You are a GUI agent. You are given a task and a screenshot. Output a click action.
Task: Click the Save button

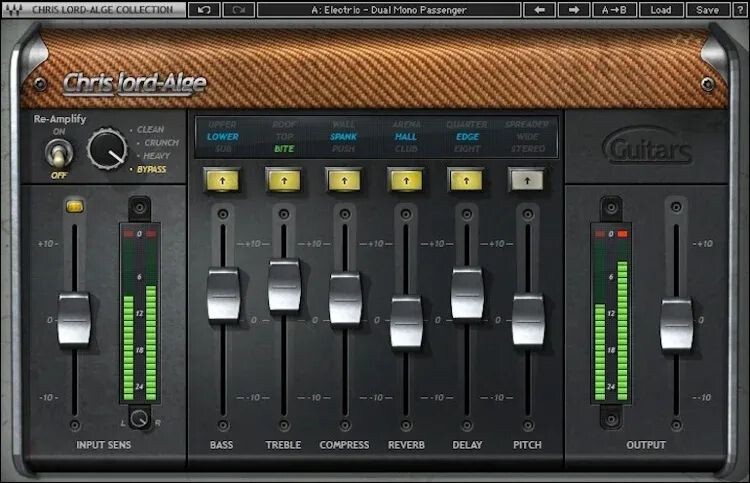tap(707, 10)
